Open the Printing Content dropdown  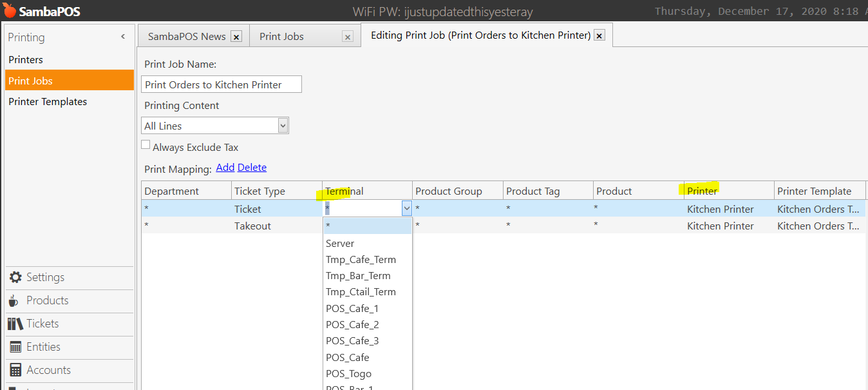(215, 126)
